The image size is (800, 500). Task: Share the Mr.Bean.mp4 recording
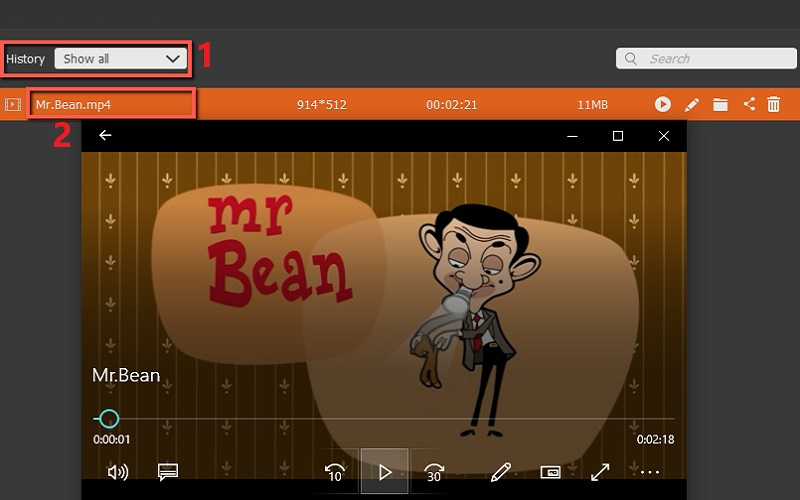pos(749,104)
